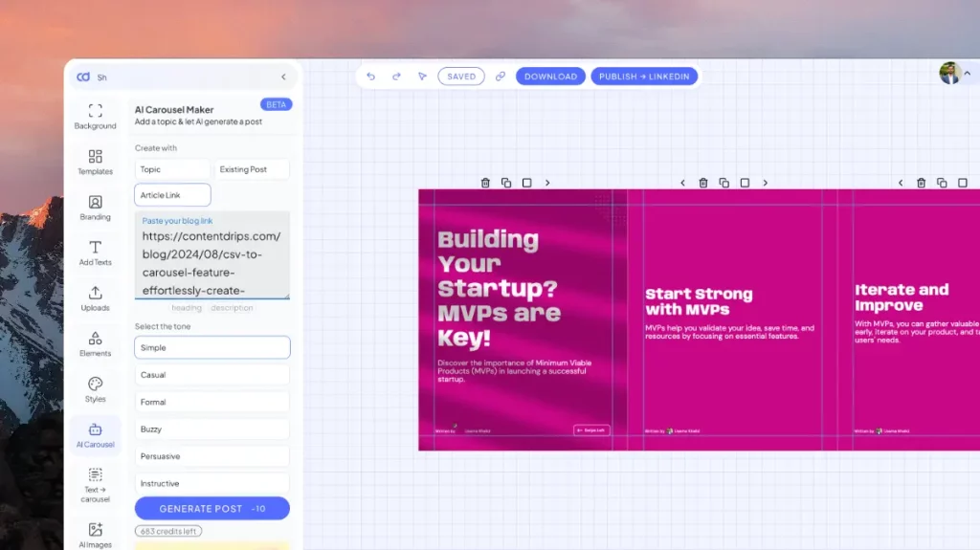Select the Simple tone option
Screen dimensions: 980x550
click(212, 347)
